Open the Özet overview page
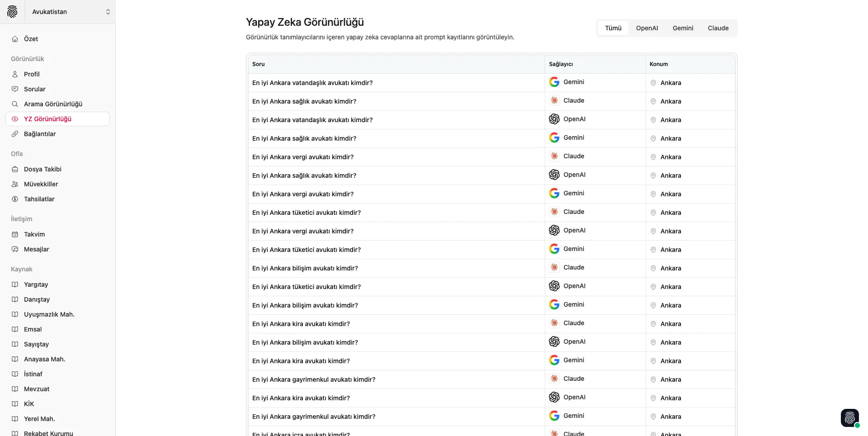 [31, 38]
